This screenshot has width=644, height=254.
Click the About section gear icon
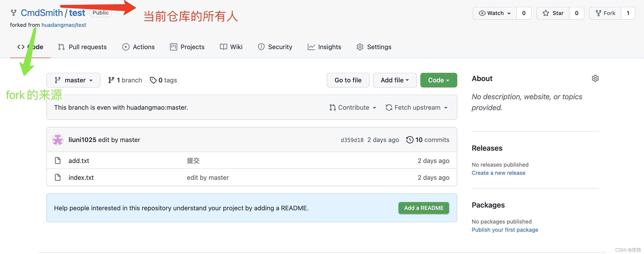tap(595, 78)
